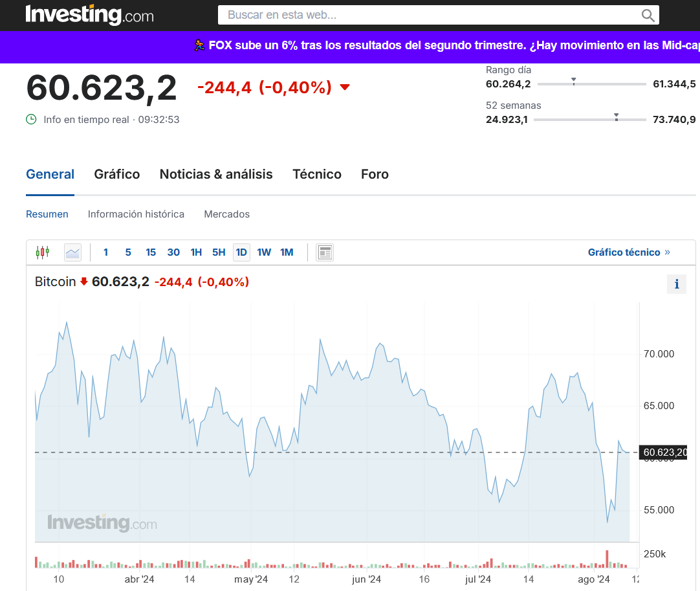Click the 52-week low value 24.923,1
The image size is (700, 591).
(507, 120)
